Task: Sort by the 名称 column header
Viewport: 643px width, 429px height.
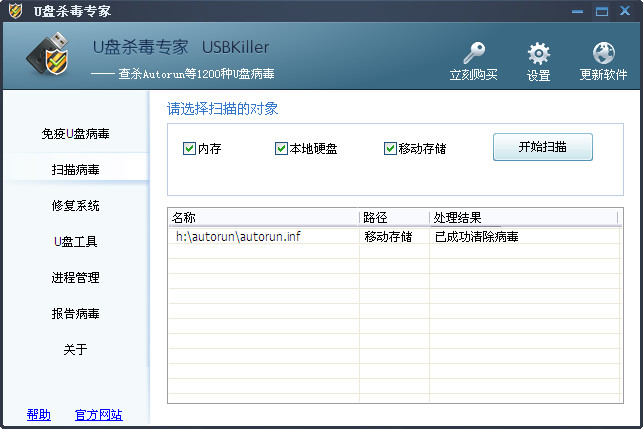Action: 264,217
